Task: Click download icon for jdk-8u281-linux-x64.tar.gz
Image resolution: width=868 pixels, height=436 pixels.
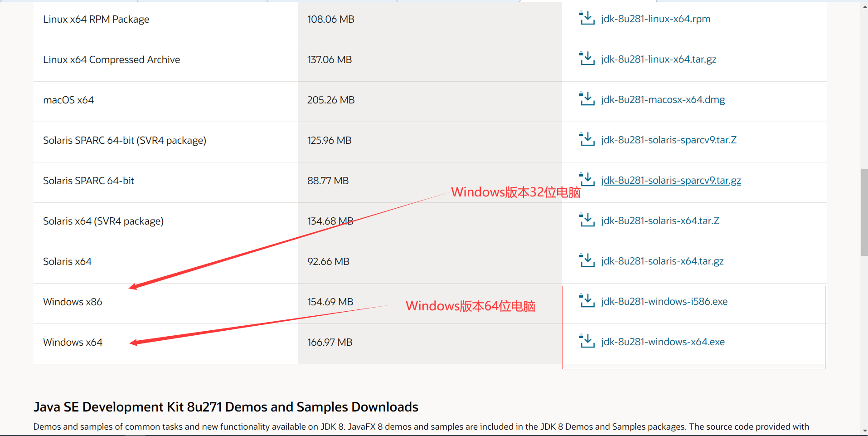Action: click(587, 59)
